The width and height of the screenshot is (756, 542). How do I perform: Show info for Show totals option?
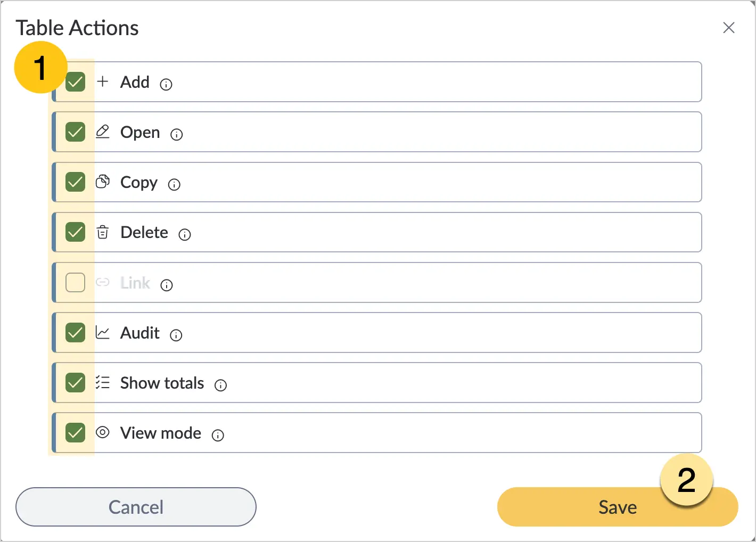pos(220,385)
